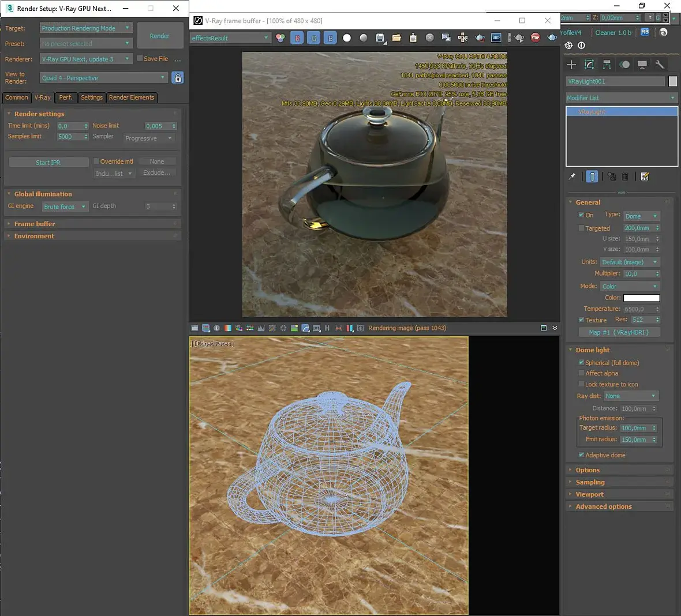This screenshot has height=616, width=681.
Task: Toggle the red channel in frame buffer
Action: 297,38
